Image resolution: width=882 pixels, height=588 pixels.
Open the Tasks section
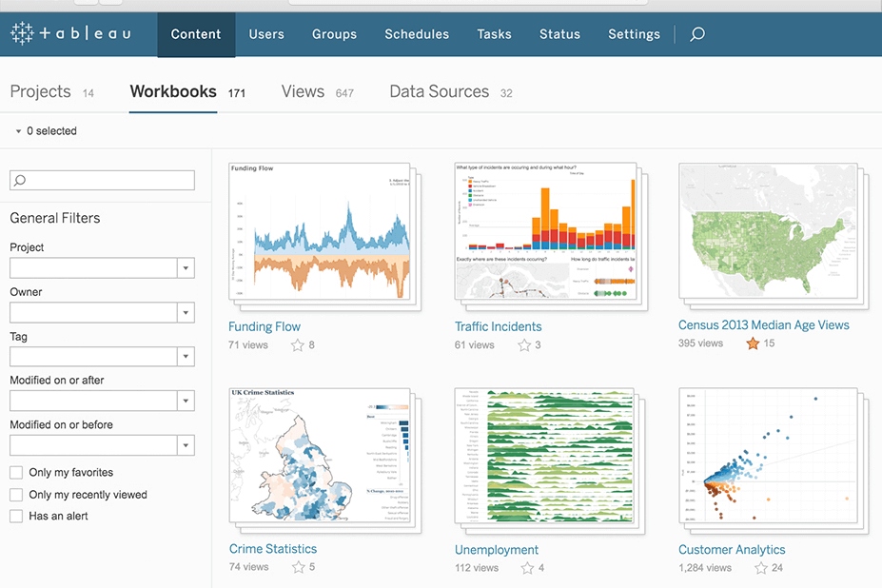494,34
